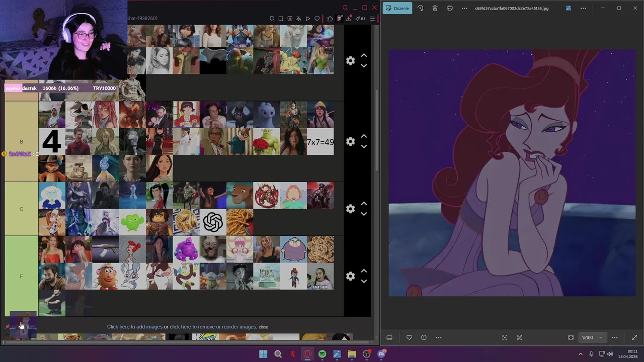Move the C tier row up
This screenshot has height=362, width=644.
click(x=364, y=204)
